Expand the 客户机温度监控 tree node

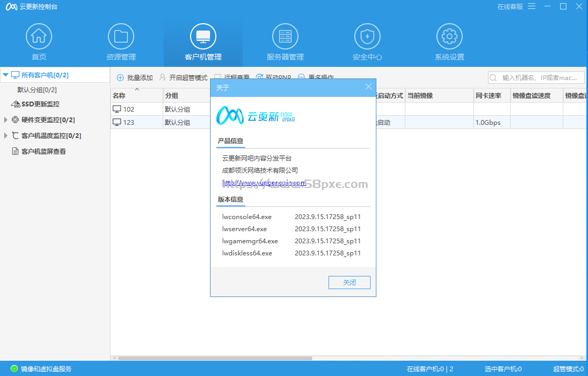6,135
